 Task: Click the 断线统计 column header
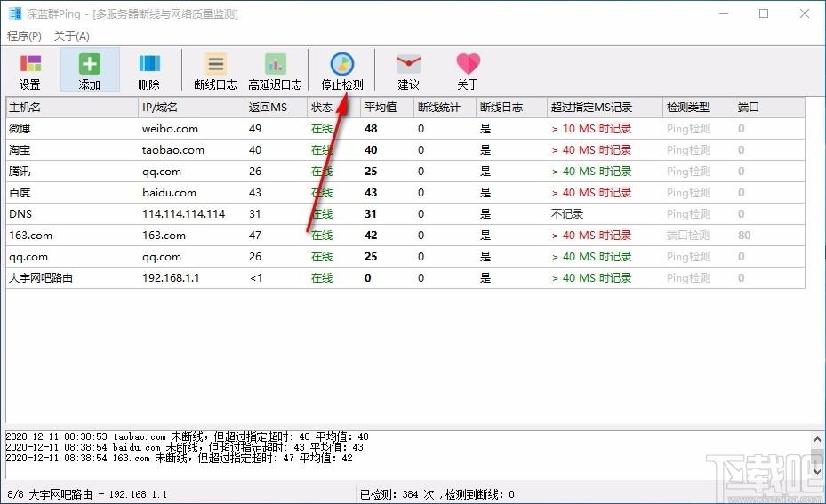(x=445, y=108)
